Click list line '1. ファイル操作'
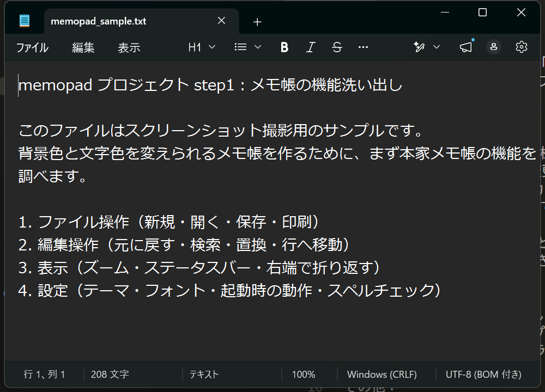The height and width of the screenshot is (392, 545). pyautogui.click(x=168, y=222)
